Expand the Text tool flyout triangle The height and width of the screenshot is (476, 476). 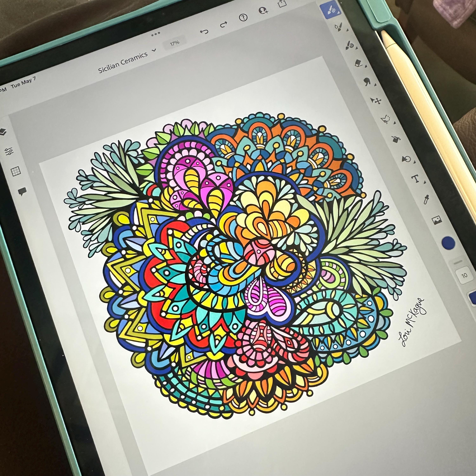tap(425, 182)
